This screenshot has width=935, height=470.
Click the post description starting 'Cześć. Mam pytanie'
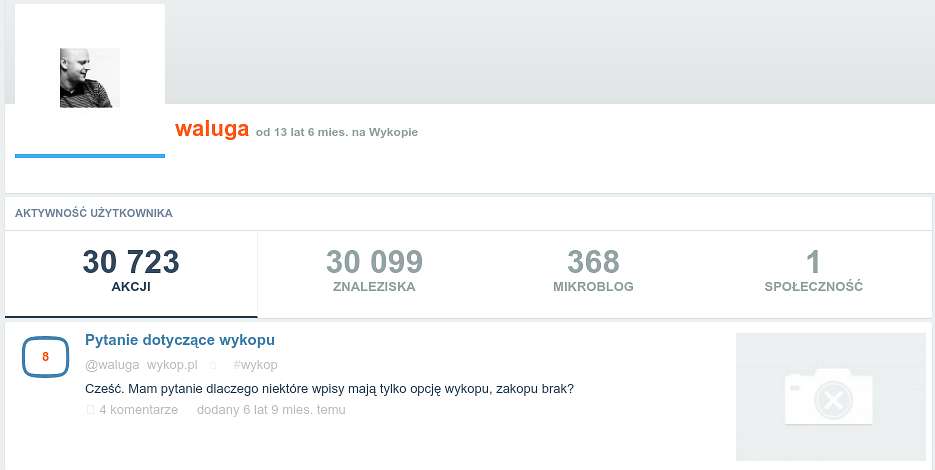coord(329,389)
